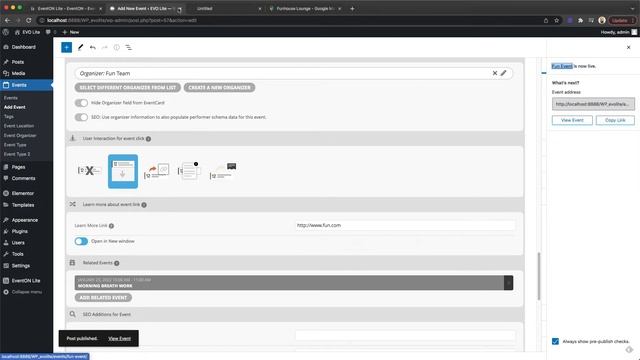Select the single event page interaction option
The width and height of the screenshot is (640, 360).
223,171
